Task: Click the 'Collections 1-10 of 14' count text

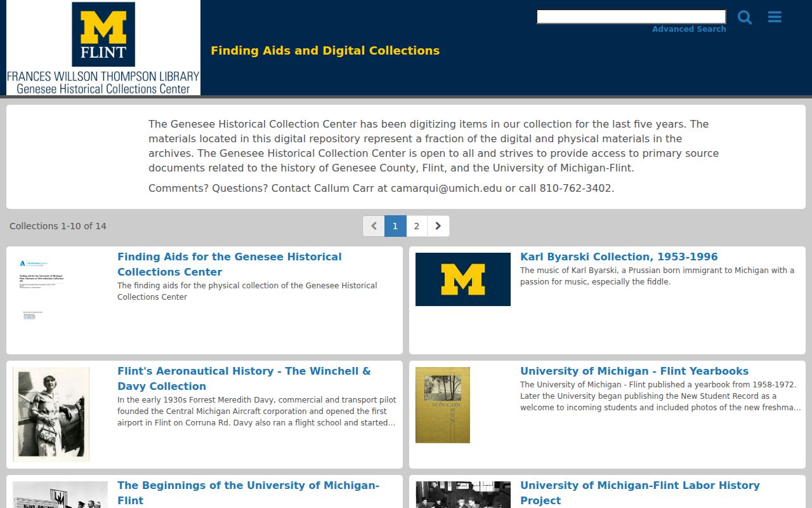Action: [58, 226]
